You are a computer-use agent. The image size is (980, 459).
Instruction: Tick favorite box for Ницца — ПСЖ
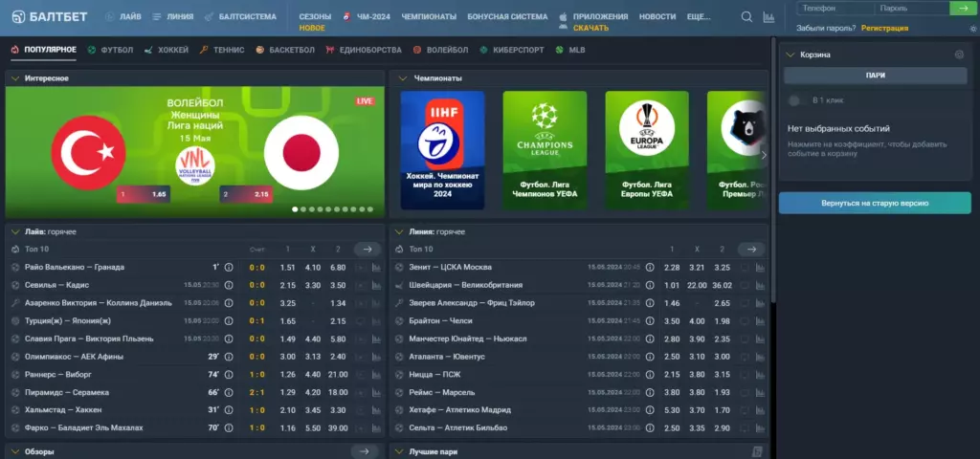[745, 375]
